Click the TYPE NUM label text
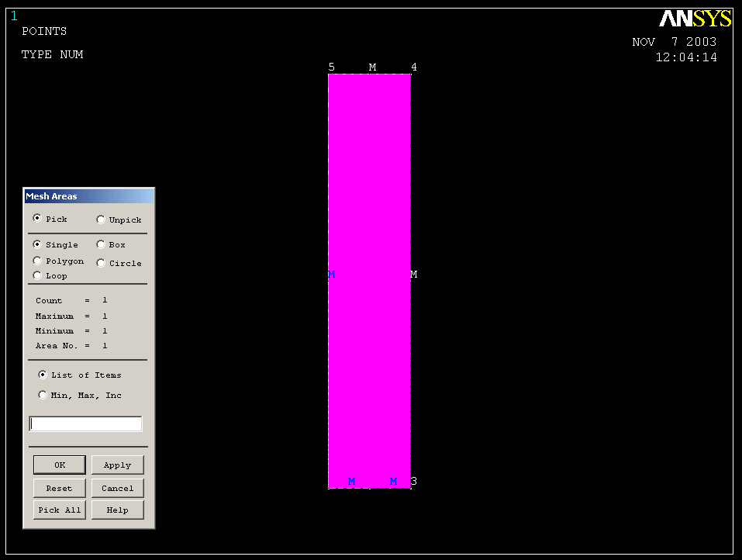The image size is (742, 560). (x=52, y=54)
